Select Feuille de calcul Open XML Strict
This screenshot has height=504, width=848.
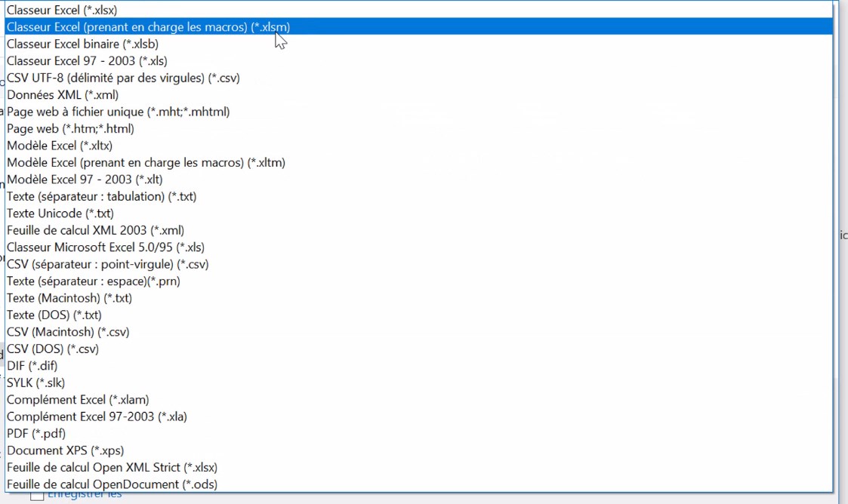112,467
